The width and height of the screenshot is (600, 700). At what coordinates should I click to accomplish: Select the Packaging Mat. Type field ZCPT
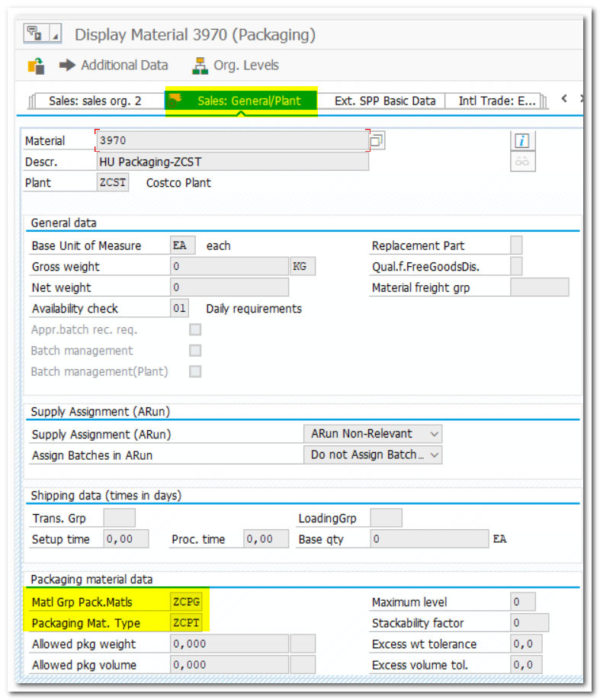[187, 623]
